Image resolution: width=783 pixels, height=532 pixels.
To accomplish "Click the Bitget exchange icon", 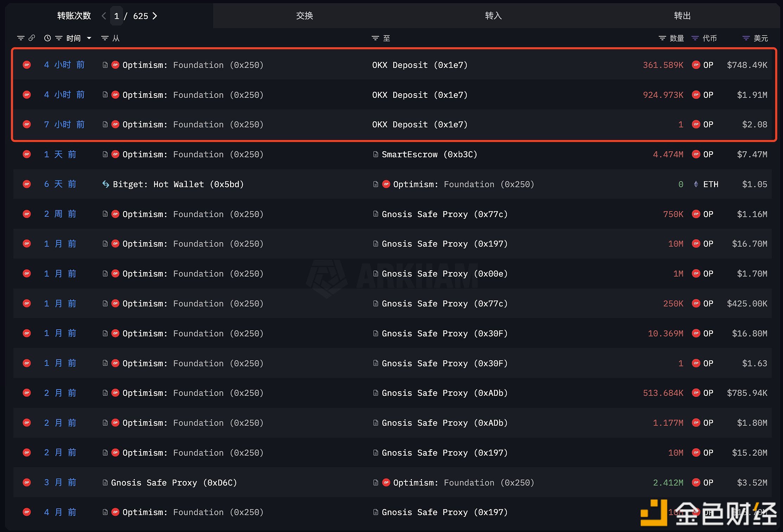I will click(x=106, y=184).
